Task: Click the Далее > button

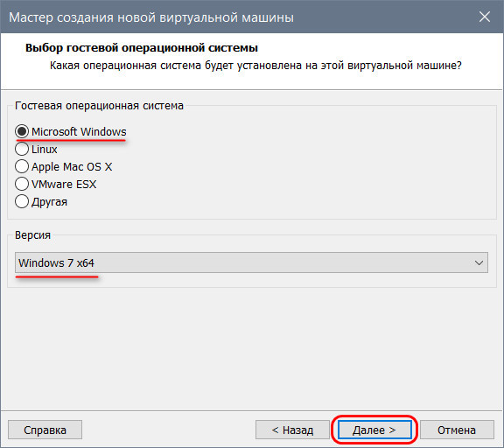Action: pos(374,430)
